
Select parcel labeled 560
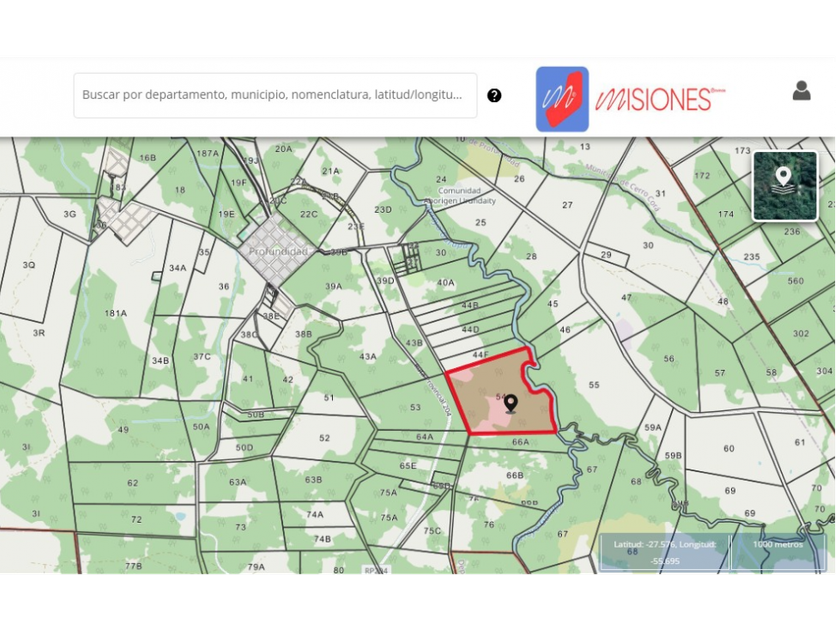coord(795,281)
